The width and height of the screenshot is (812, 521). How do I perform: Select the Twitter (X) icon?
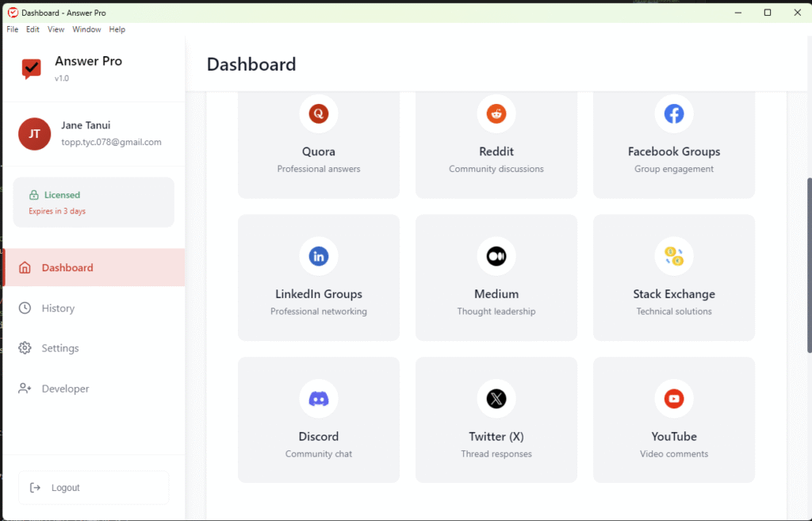click(x=496, y=398)
